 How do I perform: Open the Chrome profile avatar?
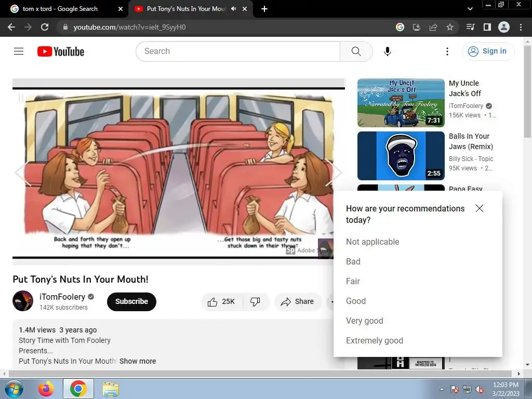tap(504, 27)
